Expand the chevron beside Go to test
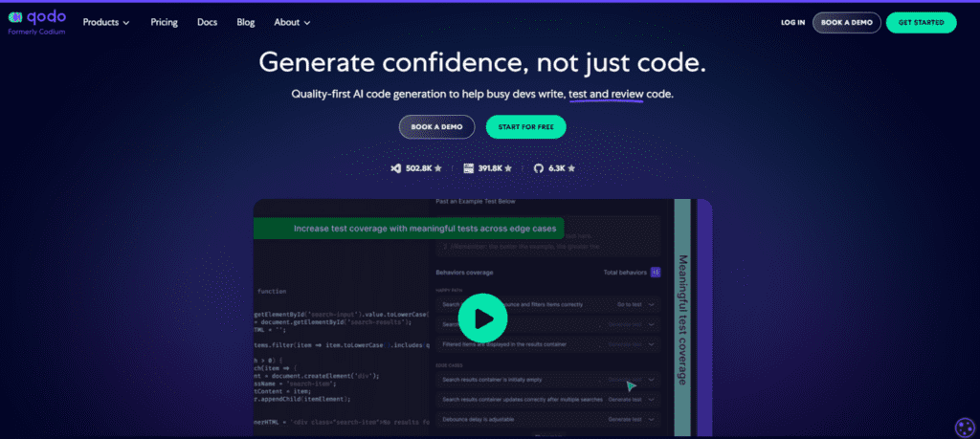Image resolution: width=980 pixels, height=439 pixels. tap(652, 303)
